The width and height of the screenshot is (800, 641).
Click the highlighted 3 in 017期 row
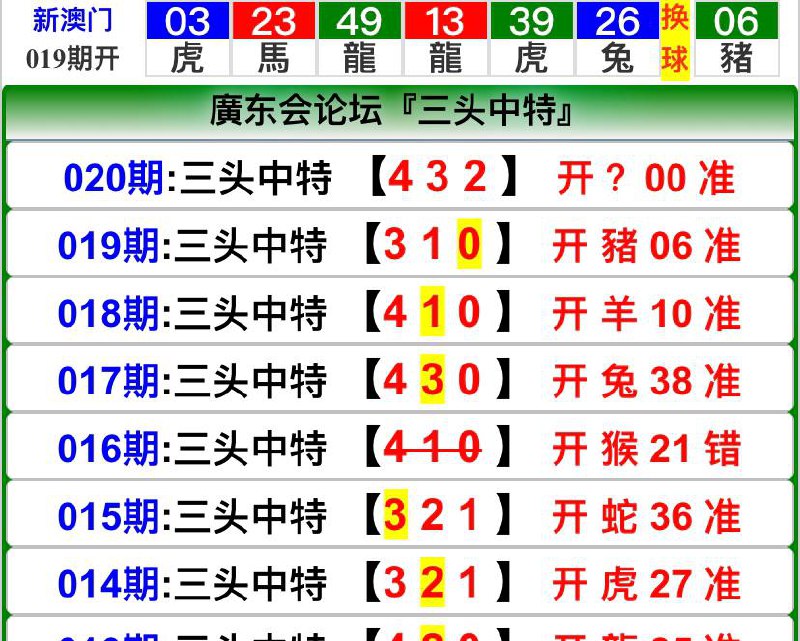point(432,379)
